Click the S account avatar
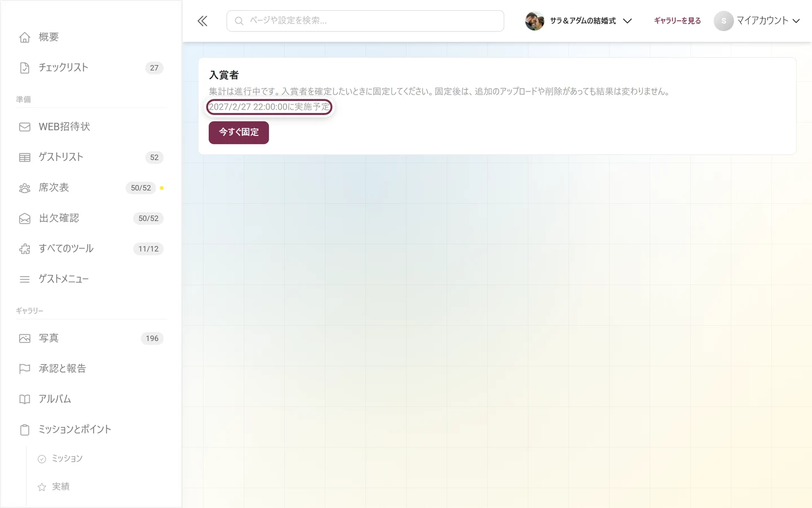812x508 pixels. [723, 21]
